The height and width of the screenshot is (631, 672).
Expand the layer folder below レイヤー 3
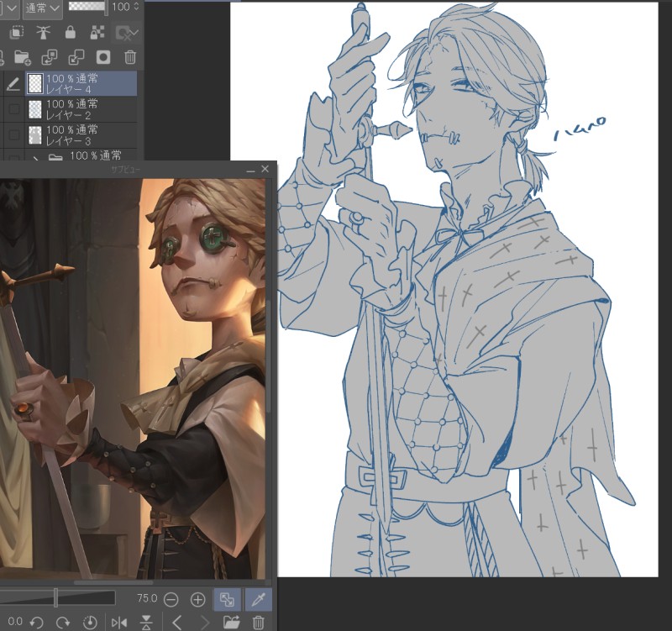(x=36, y=158)
